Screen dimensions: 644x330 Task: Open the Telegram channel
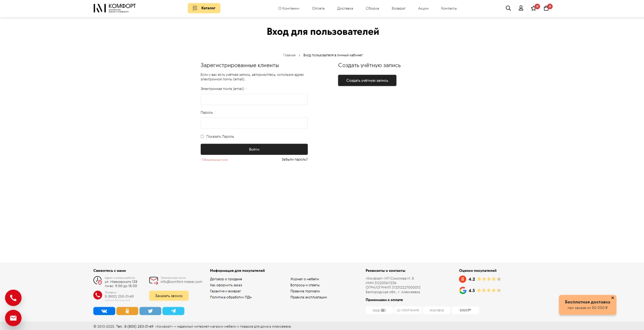pyautogui.click(x=173, y=311)
